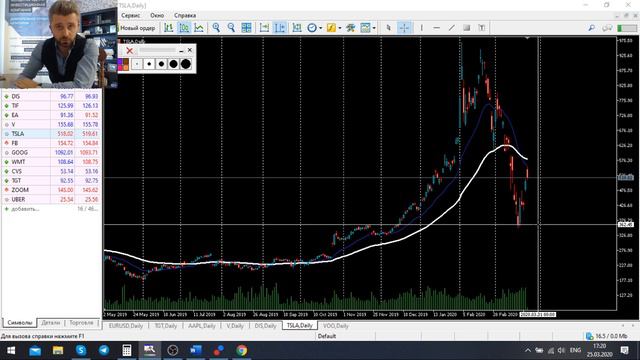Open the DIS,Daily chart tab
The height and width of the screenshot is (360, 640).
[265, 326]
